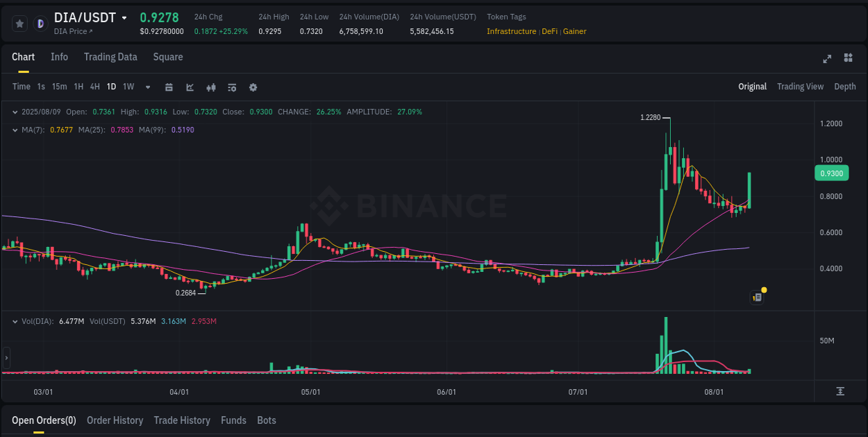
Task: Open the widgets layout icon
Action: [x=847, y=60]
